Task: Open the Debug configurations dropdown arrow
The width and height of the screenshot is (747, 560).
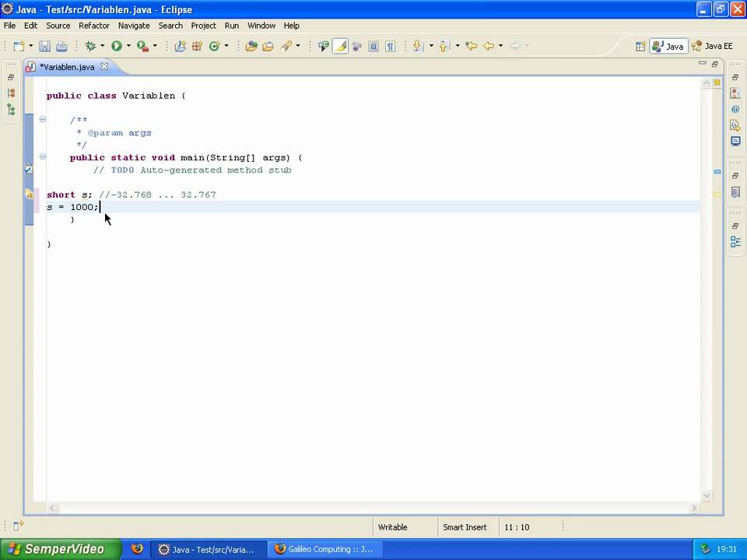Action: (x=102, y=46)
